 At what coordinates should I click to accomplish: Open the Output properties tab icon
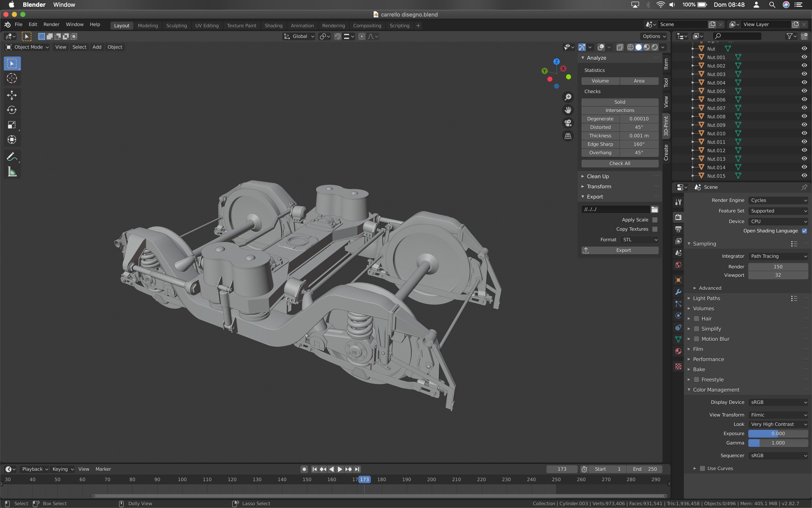click(x=678, y=229)
